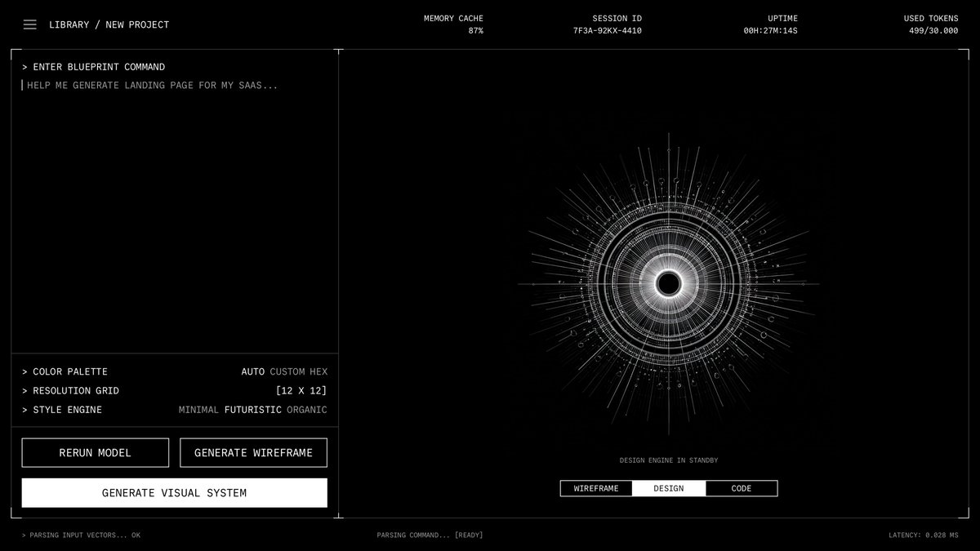Click the radial eye visualization center
Image resolution: width=980 pixels, height=551 pixels.
coord(669,284)
